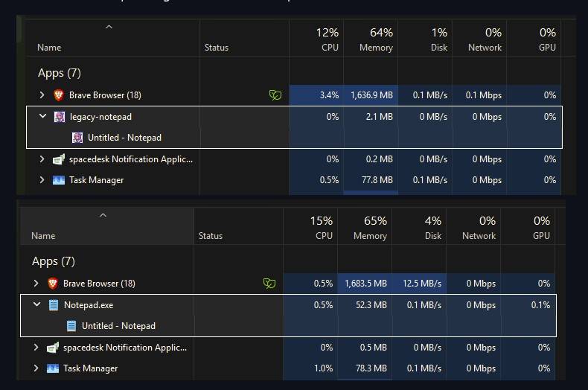Click the efficiency mode leaf icon in bottom panel
Viewport: 588px width, 390px height.
coord(269,284)
